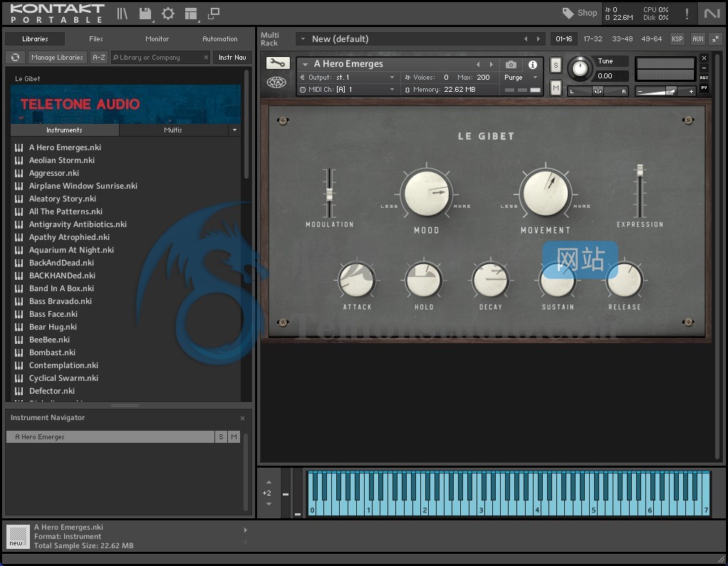728x566 pixels.
Task: Click next multi arrow beside New (default)
Action: 538,39
